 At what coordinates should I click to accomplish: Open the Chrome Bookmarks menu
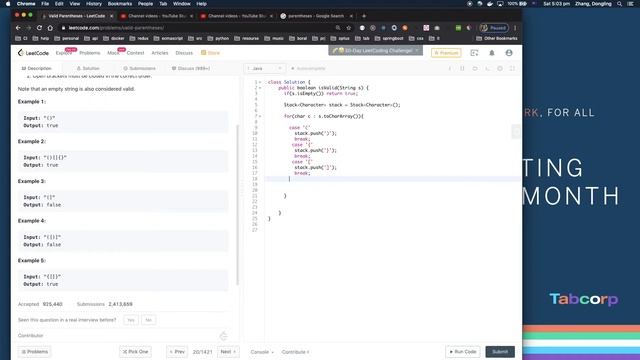click(x=120, y=4)
